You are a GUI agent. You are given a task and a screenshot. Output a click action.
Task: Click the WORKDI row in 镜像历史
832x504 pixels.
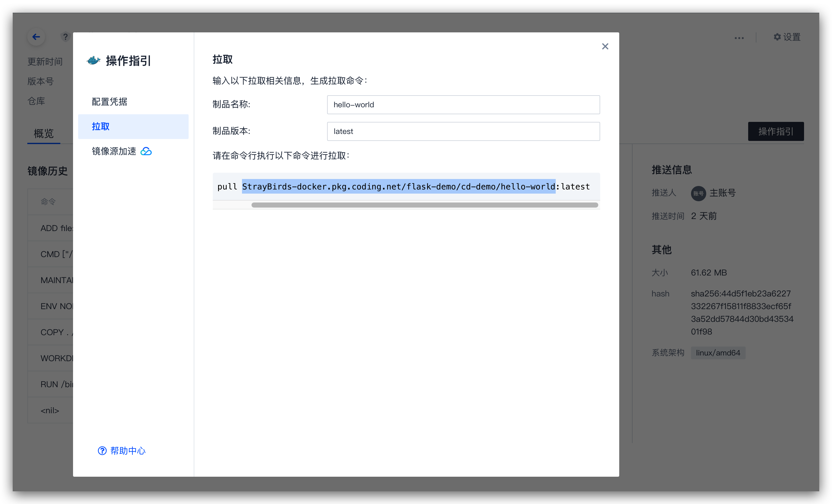tap(50, 358)
